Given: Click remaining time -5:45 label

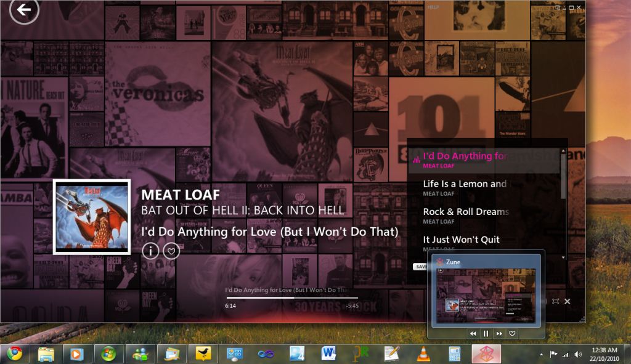Looking at the screenshot, I should tap(352, 305).
